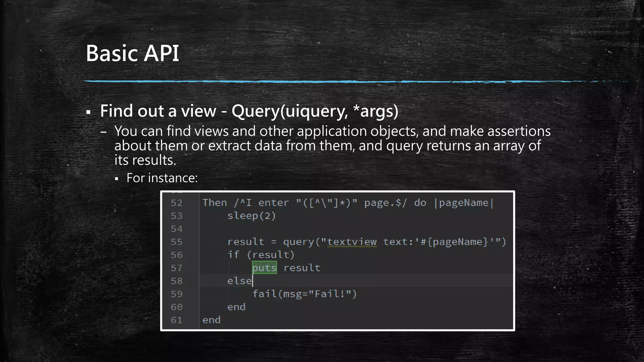This screenshot has width=644, height=362.
Task: Click the final 'end' on line 61
Action: 212,320
